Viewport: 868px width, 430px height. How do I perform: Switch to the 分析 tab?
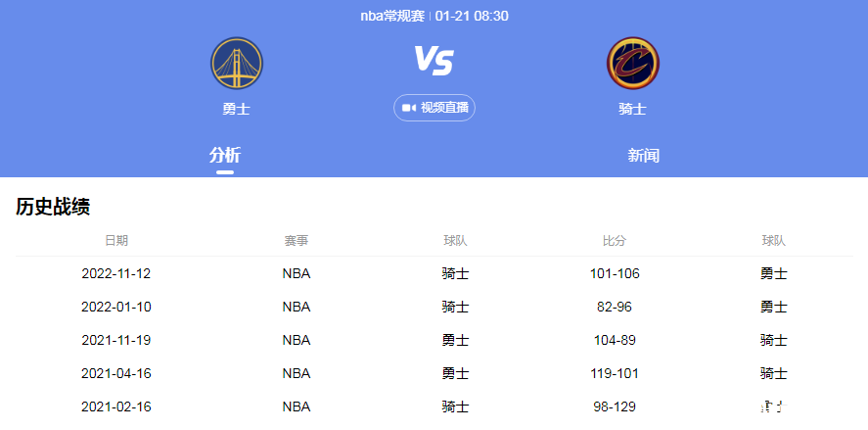tap(225, 155)
